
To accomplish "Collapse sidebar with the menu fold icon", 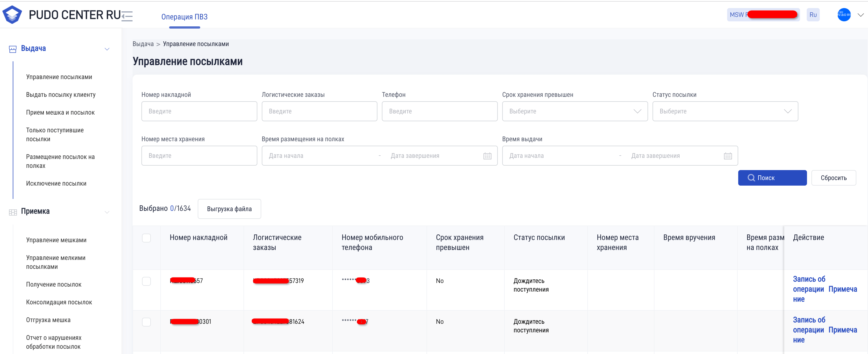I will click(x=127, y=16).
